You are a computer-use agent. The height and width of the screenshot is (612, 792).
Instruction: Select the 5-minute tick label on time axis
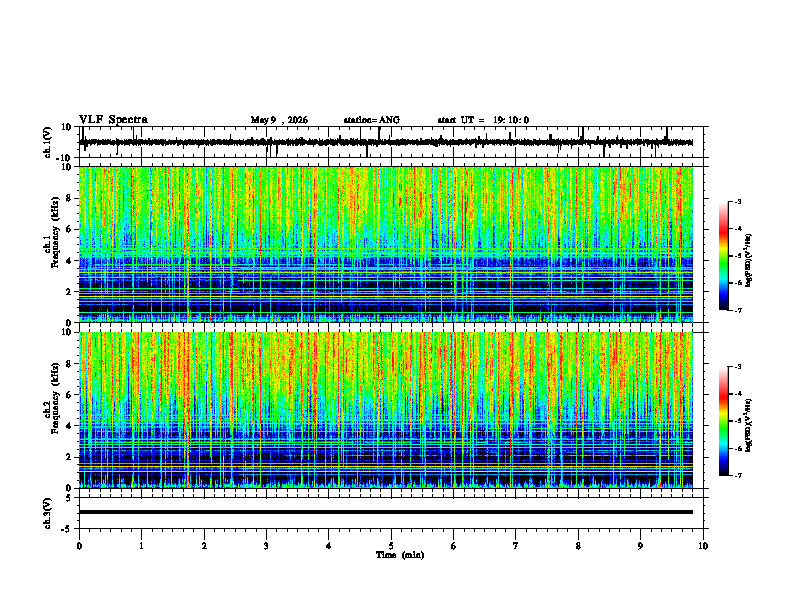tap(391, 546)
